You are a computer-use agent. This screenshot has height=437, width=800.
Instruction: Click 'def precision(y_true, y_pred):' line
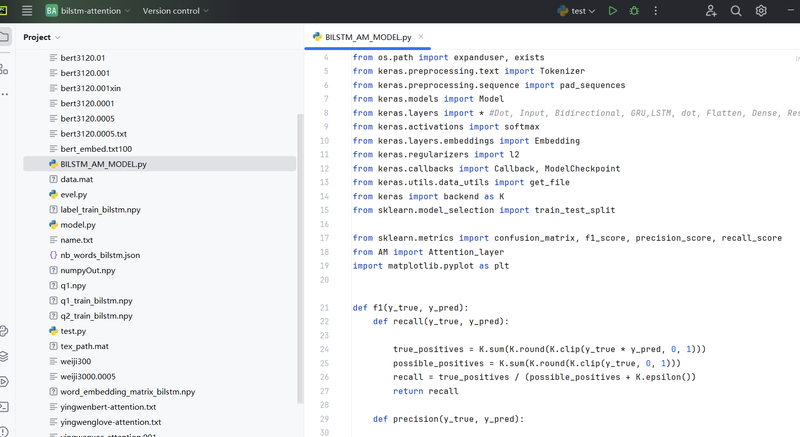pyautogui.click(x=448, y=419)
